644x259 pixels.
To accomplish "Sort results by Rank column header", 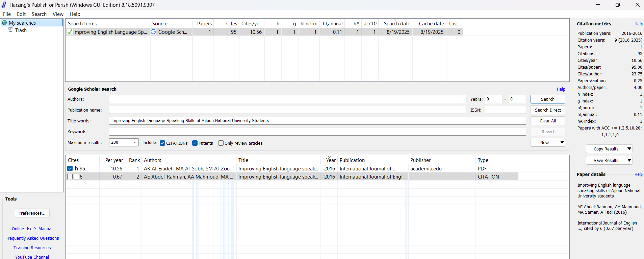I will tap(133, 160).
